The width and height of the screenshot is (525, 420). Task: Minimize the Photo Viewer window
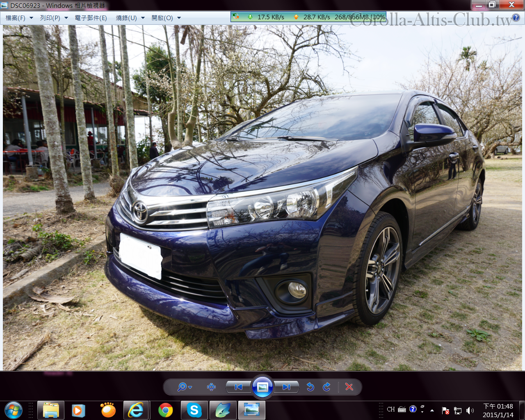coord(478,5)
